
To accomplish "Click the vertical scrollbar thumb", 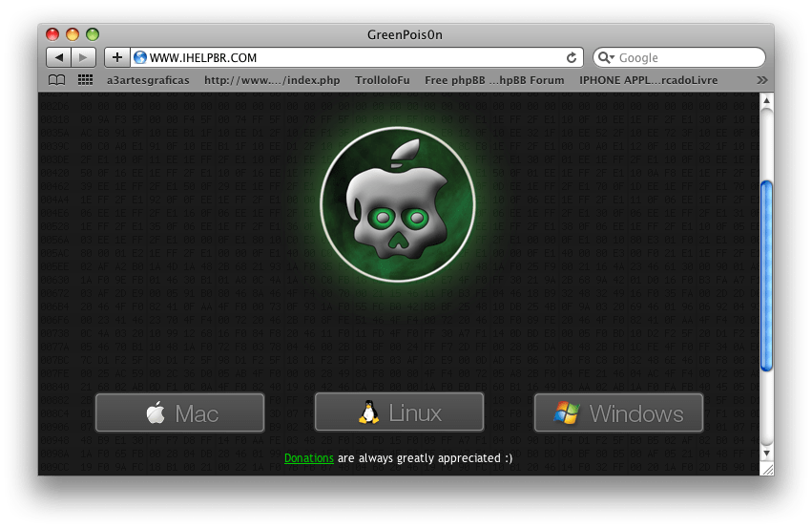I will pyautogui.click(x=766, y=276).
